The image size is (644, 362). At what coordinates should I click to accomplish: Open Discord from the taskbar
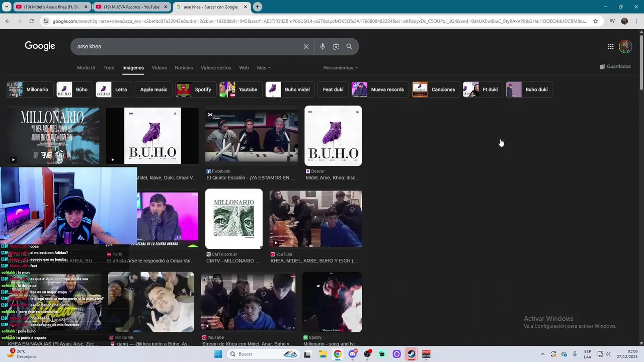(353, 354)
